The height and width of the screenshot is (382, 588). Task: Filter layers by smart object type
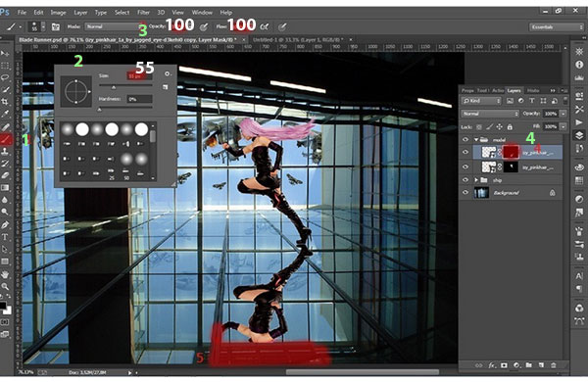click(x=554, y=101)
